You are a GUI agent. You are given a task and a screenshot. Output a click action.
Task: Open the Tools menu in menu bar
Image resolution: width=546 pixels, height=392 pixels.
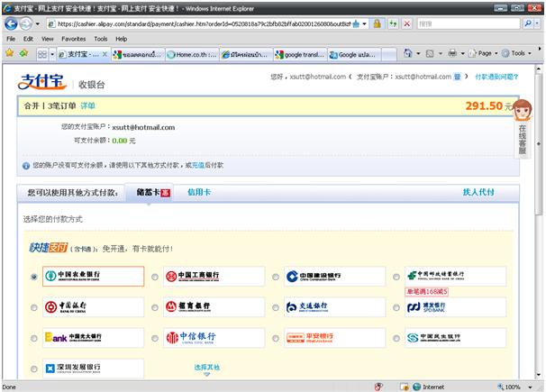point(101,39)
